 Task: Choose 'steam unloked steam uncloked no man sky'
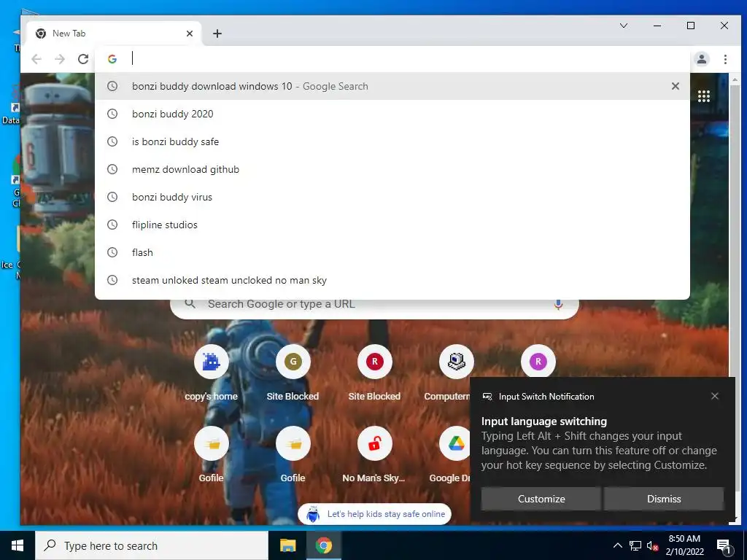[x=392, y=280]
